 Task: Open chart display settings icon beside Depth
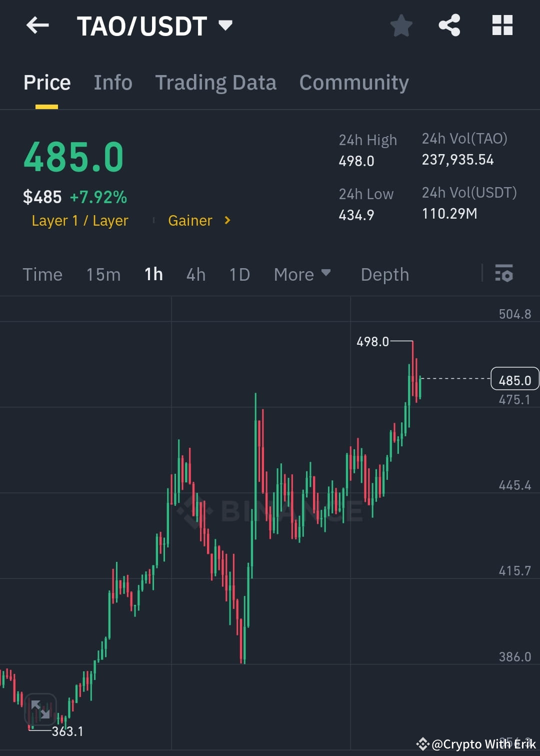coord(504,274)
